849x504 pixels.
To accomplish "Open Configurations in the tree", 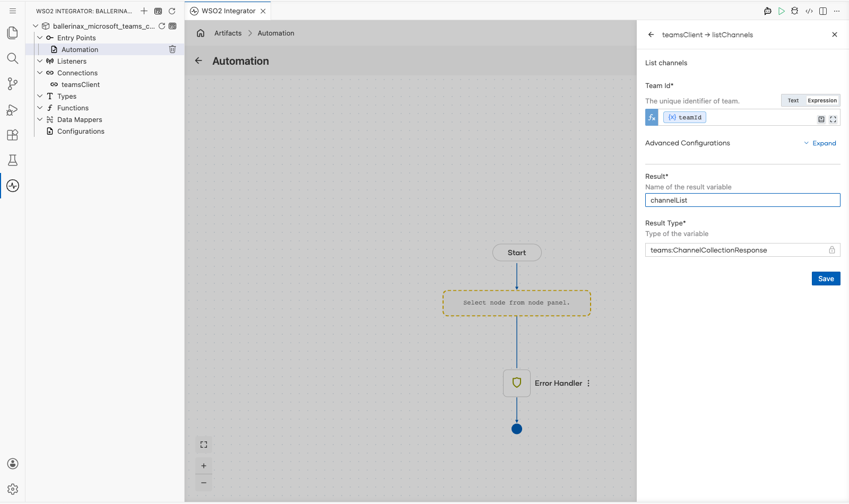I will click(81, 131).
